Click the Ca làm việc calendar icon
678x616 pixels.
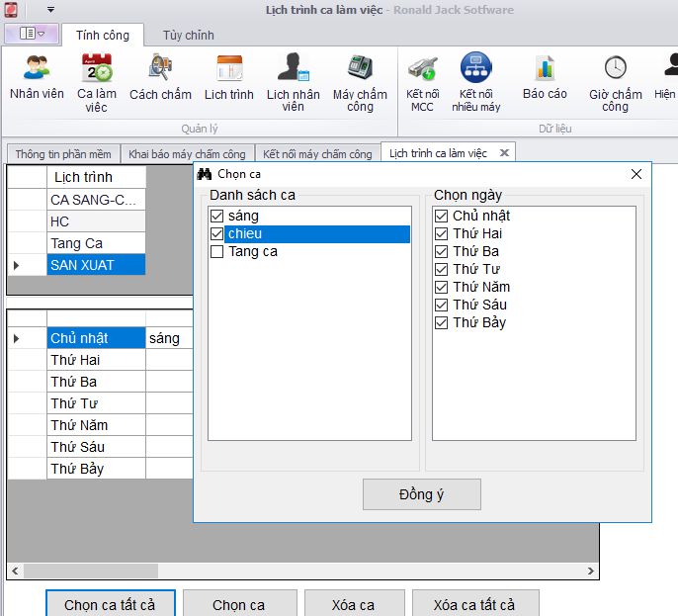tap(97, 69)
